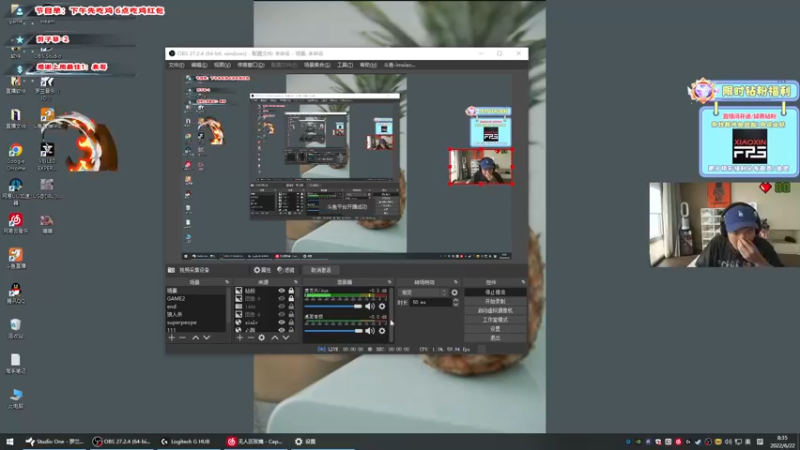Open second mixer channel settings gear
This screenshot has height=450, width=800.
click(x=382, y=331)
